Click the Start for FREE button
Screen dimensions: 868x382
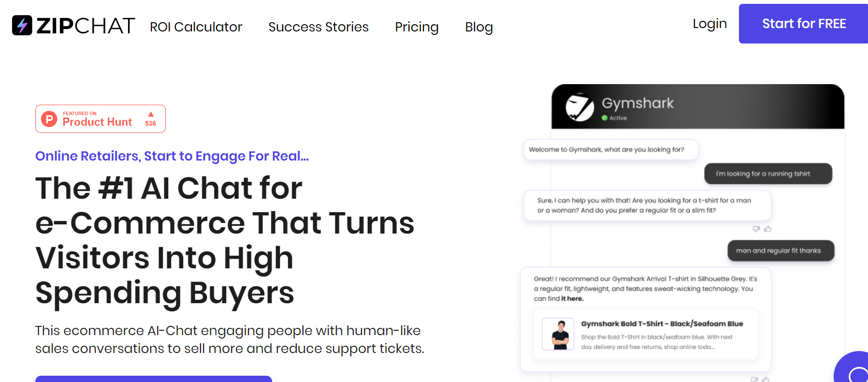(803, 23)
